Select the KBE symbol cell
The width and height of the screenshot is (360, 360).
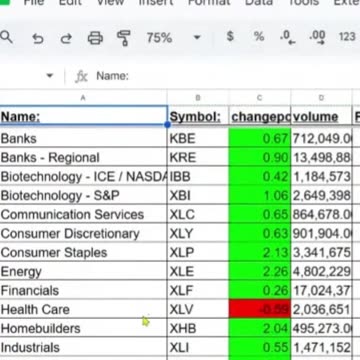(x=198, y=138)
